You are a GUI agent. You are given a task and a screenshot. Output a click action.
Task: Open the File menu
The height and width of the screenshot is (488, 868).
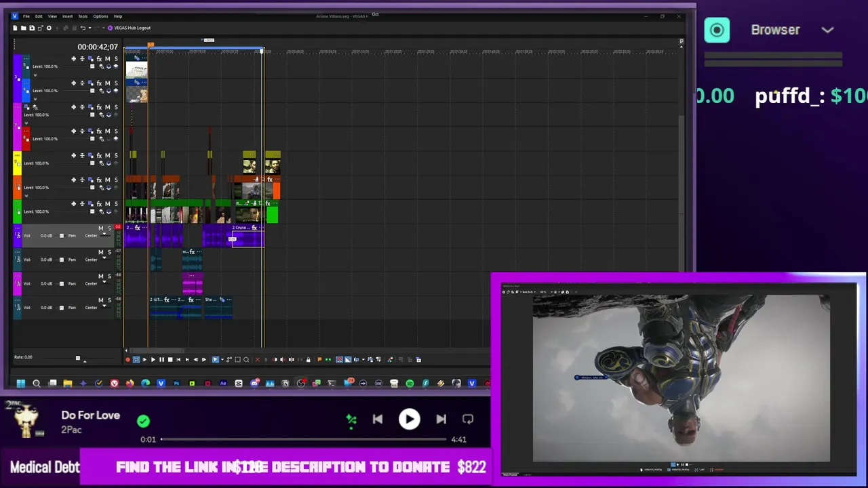pos(26,16)
